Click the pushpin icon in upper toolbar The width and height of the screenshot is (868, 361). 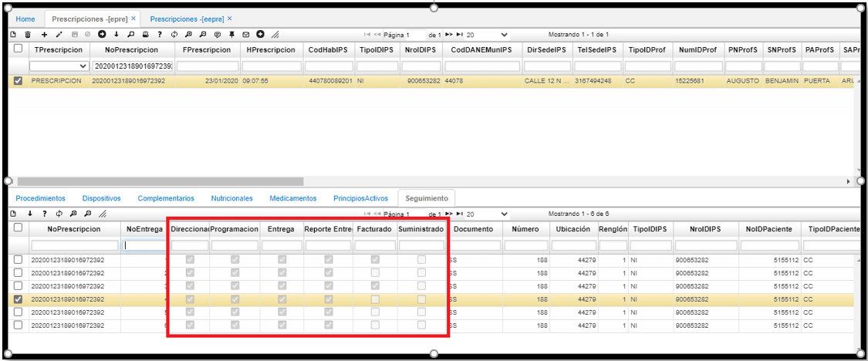coord(232,35)
